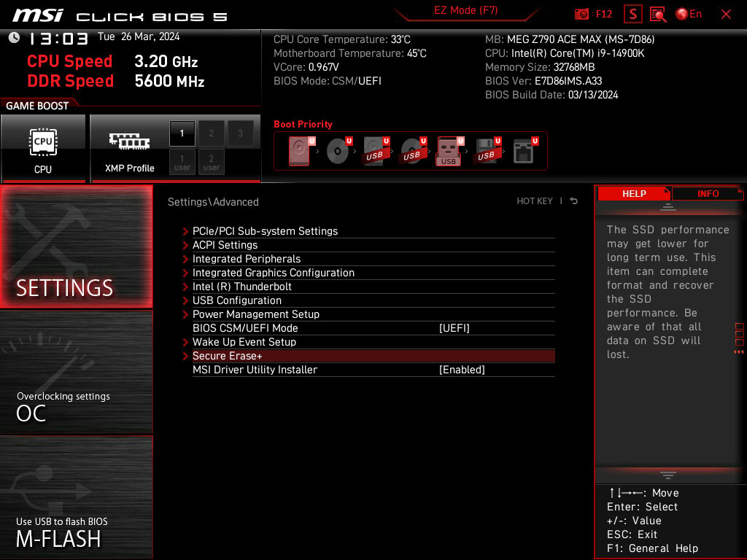Change language via the En globe icon

pos(689,15)
